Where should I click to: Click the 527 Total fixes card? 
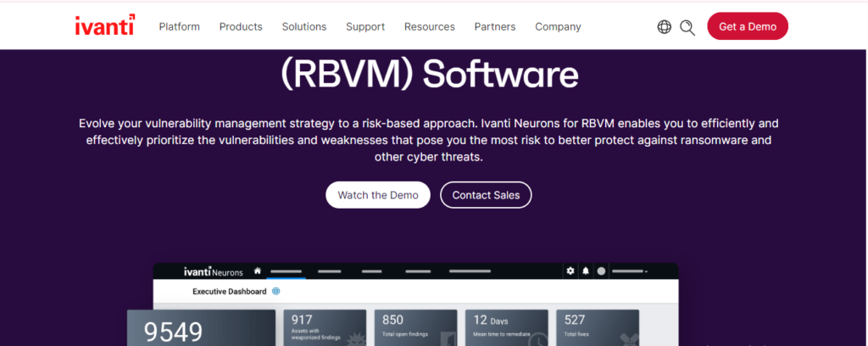point(598,327)
